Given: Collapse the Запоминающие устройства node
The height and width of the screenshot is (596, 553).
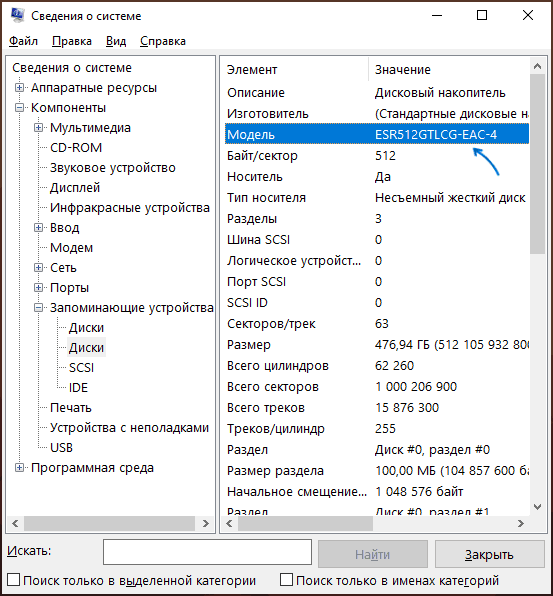Looking at the screenshot, I should 38,308.
